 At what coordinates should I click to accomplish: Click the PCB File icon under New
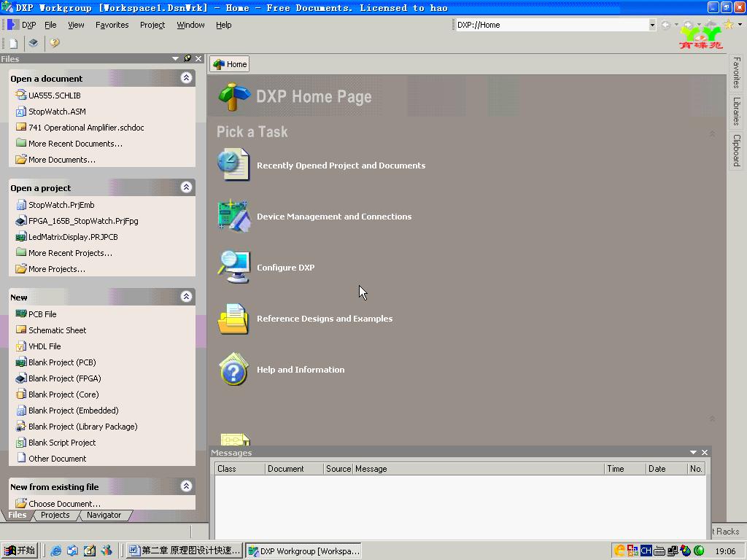click(x=21, y=314)
